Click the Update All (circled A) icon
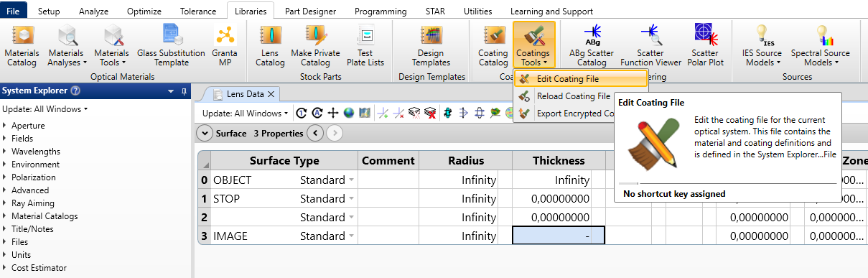The width and height of the screenshot is (868, 278). pyautogui.click(x=317, y=113)
